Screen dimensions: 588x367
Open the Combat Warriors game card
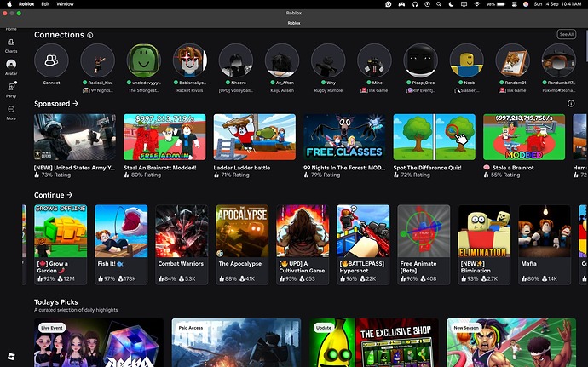click(x=182, y=244)
